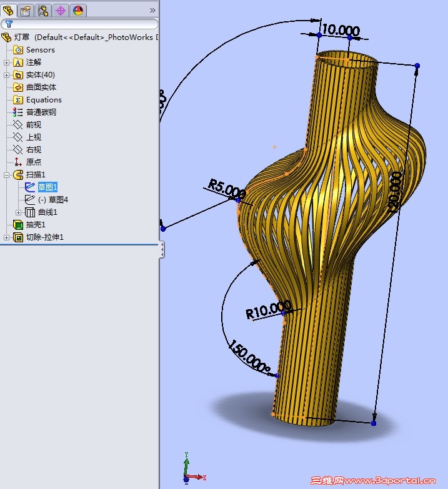Select the 实体(40) label
The width and height of the screenshot is (448, 489).
click(41, 75)
